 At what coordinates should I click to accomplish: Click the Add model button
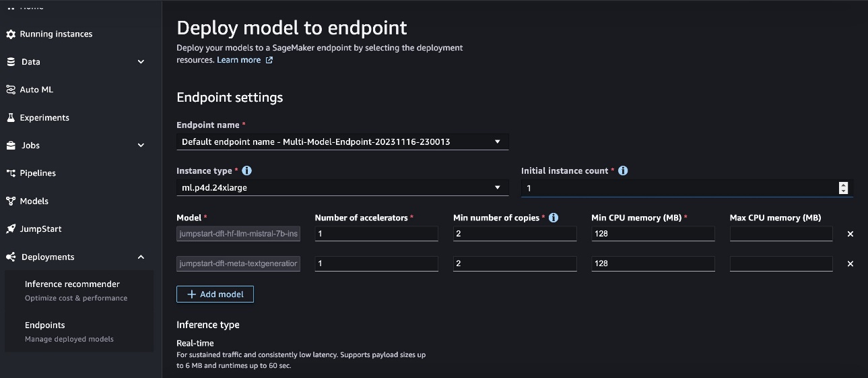[x=215, y=294]
